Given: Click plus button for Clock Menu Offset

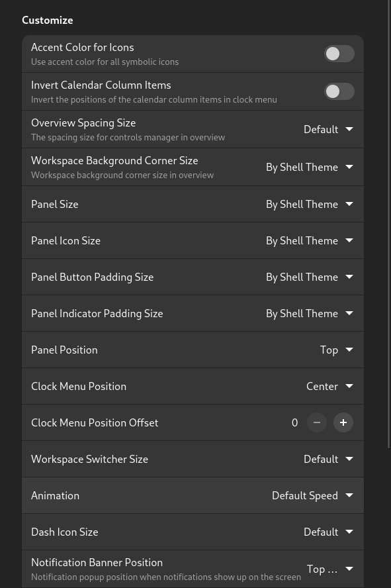Looking at the screenshot, I should coord(343,422).
